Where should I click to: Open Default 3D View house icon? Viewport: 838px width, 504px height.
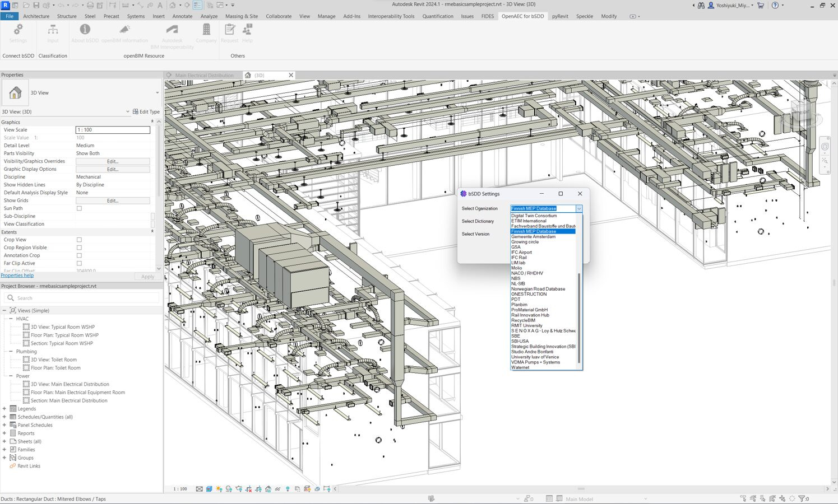coord(172,5)
